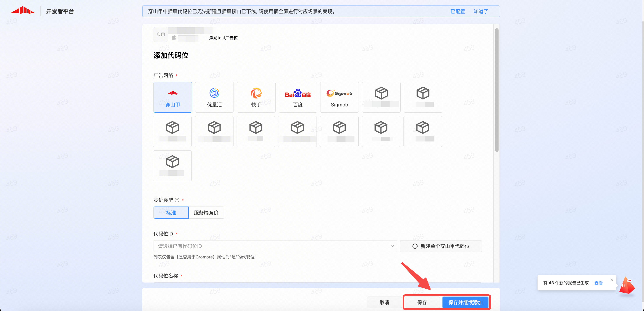
Task: Click 查看 in the report notification
Action: pos(598,283)
